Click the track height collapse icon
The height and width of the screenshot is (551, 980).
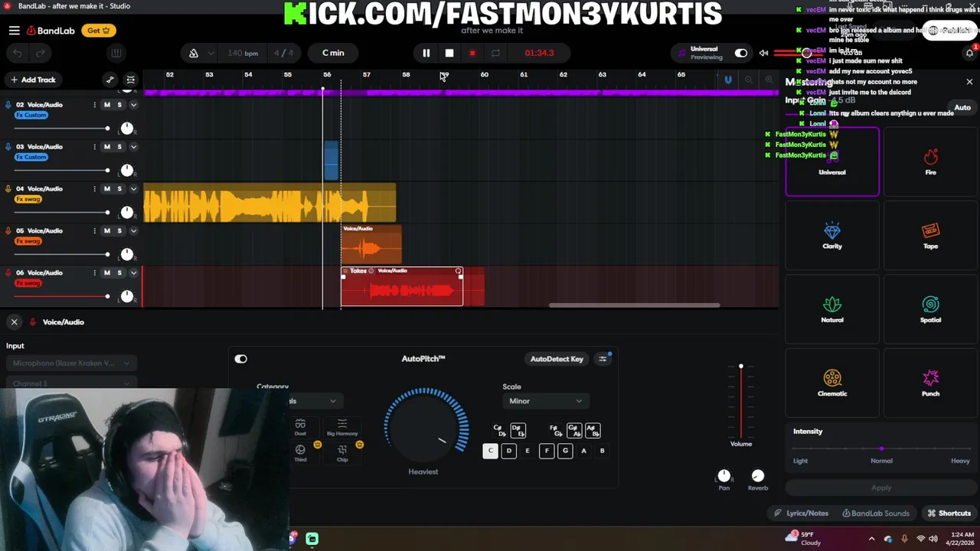[131, 80]
